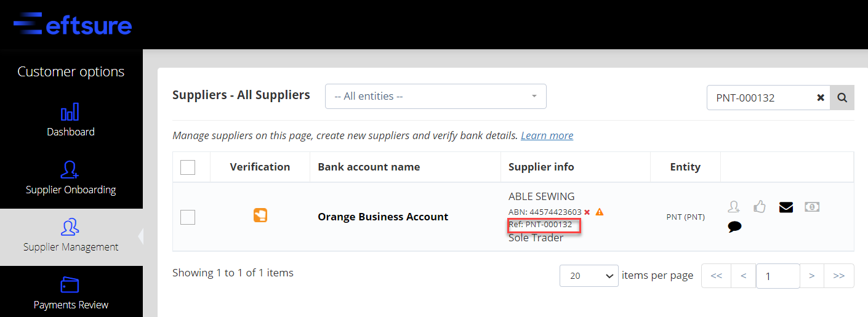Image resolution: width=868 pixels, height=317 pixels.
Task: Open Payments Review in sidebar
Action: (x=71, y=294)
